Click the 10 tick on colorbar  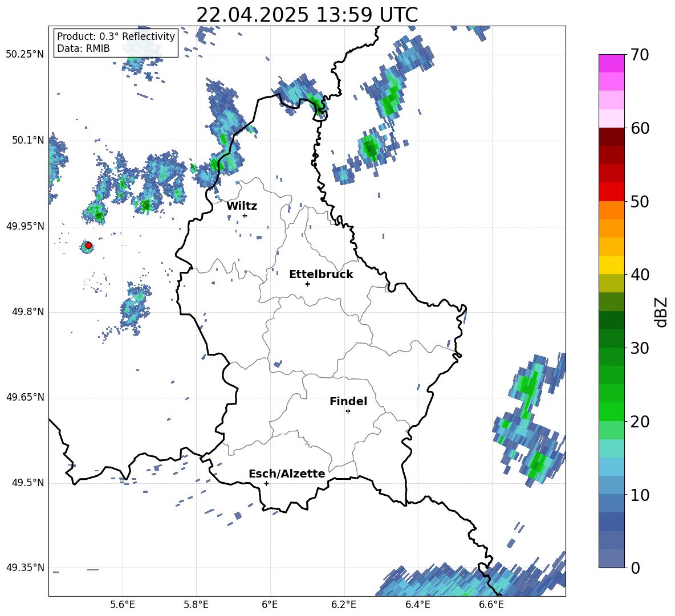point(639,495)
